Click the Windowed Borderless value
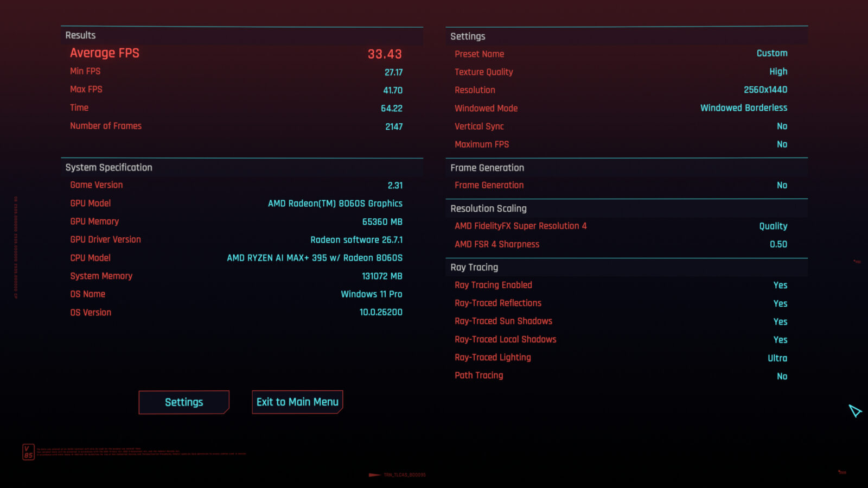This screenshot has height=488, width=868. point(744,108)
